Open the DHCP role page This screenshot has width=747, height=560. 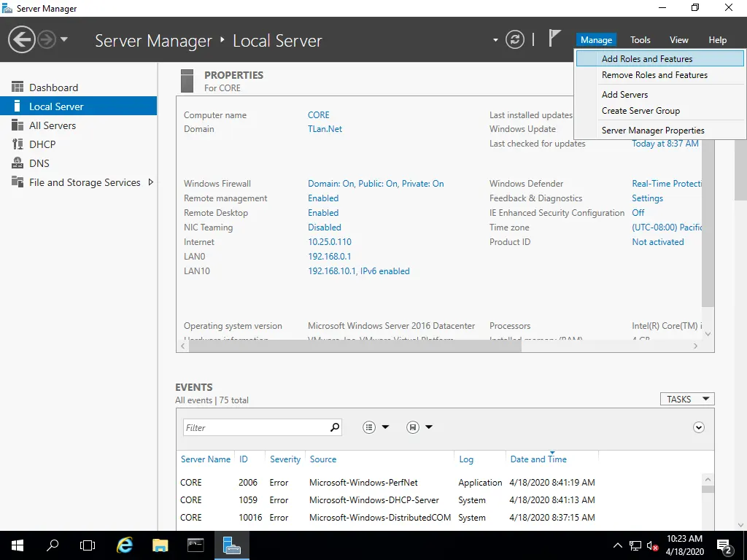[x=79, y=144]
